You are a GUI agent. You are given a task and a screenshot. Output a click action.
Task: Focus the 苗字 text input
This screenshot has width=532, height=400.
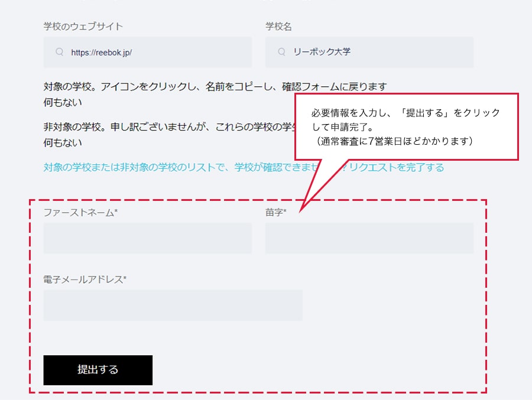[x=369, y=238]
